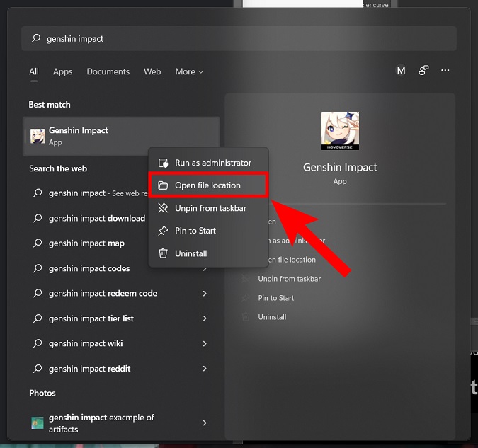Choose Run as administrator in context menu
The height and width of the screenshot is (448, 478).
click(x=208, y=163)
